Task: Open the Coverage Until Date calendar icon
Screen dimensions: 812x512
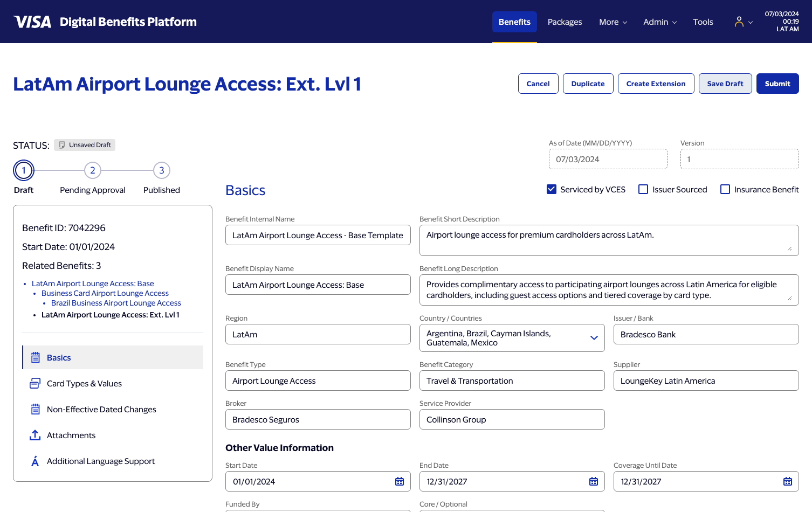Action: [x=788, y=481]
